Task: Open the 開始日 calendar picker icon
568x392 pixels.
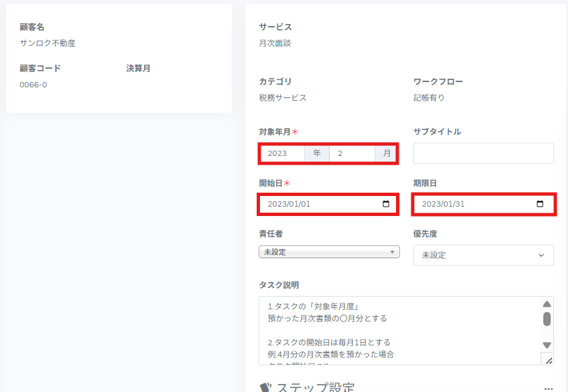Action: (x=386, y=204)
